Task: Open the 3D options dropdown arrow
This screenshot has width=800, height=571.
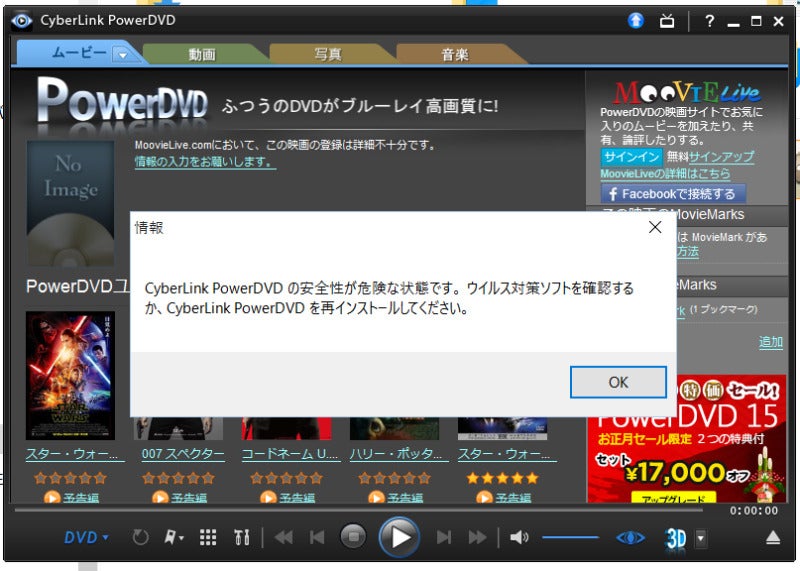Action: tap(701, 538)
